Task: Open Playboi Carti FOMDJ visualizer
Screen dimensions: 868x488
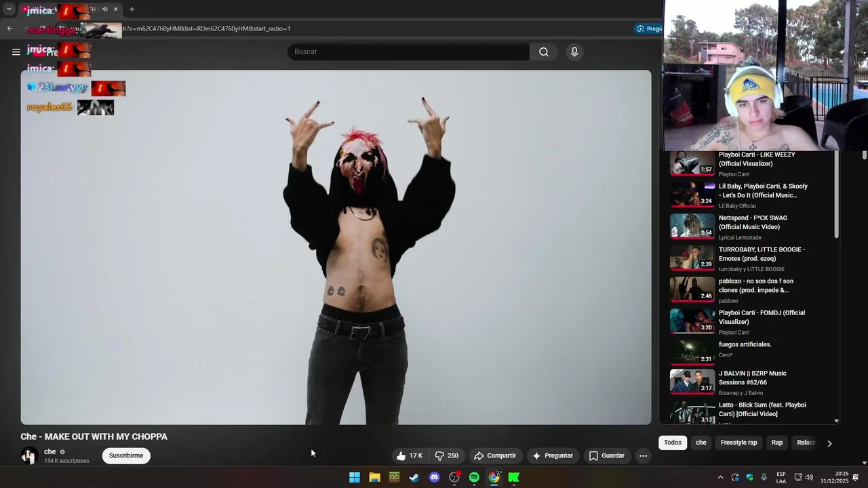Action: [x=692, y=321]
